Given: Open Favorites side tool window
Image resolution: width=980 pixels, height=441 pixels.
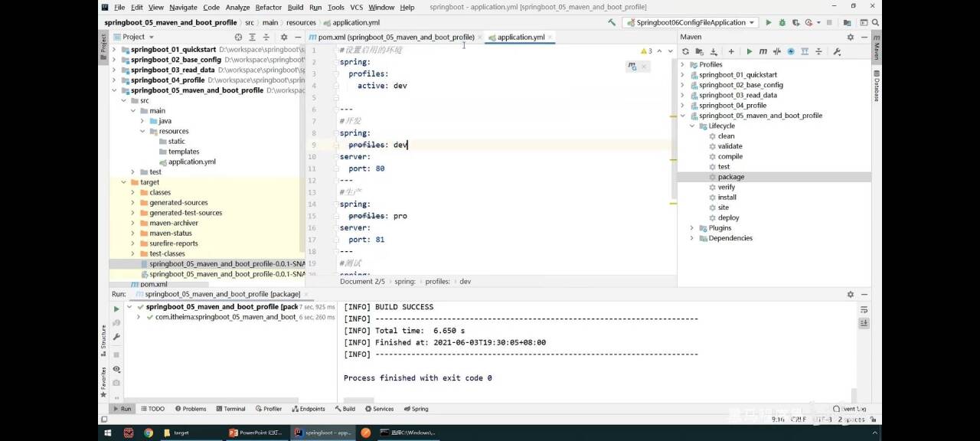Looking at the screenshot, I should click(x=103, y=381).
